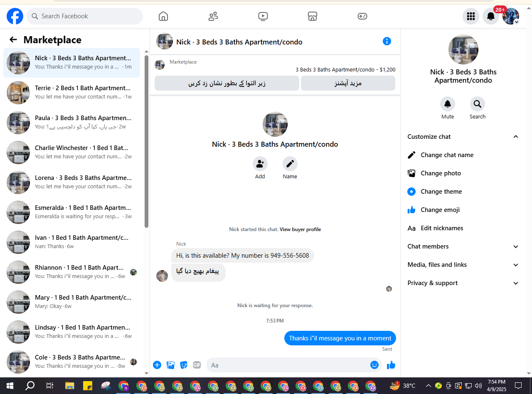Send a thumbs-up like

coord(391,365)
